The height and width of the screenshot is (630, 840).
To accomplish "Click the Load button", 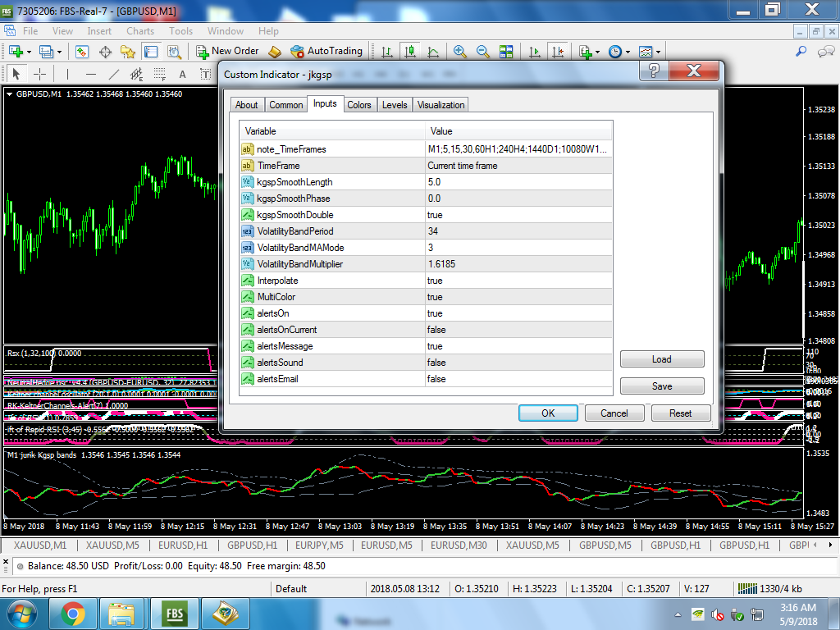I will point(662,359).
